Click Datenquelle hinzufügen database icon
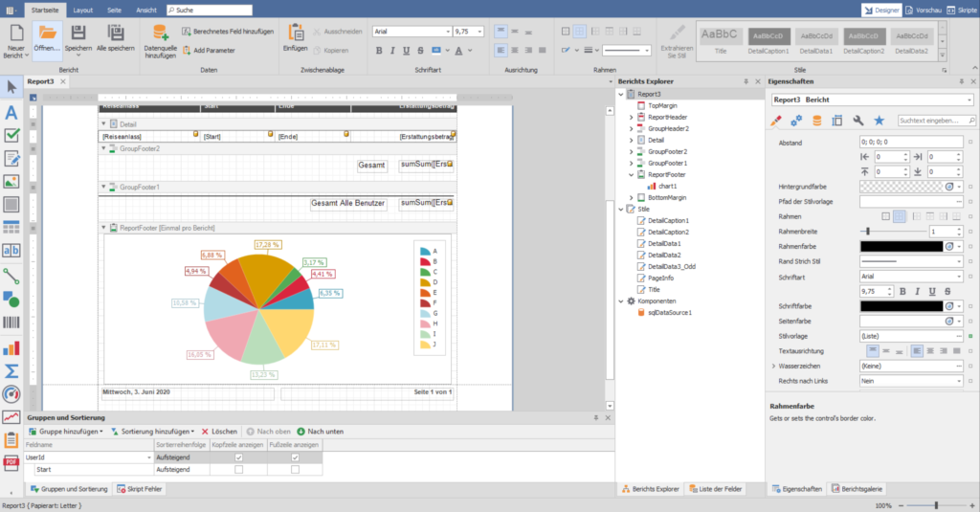This screenshot has height=512, width=980. click(x=159, y=34)
